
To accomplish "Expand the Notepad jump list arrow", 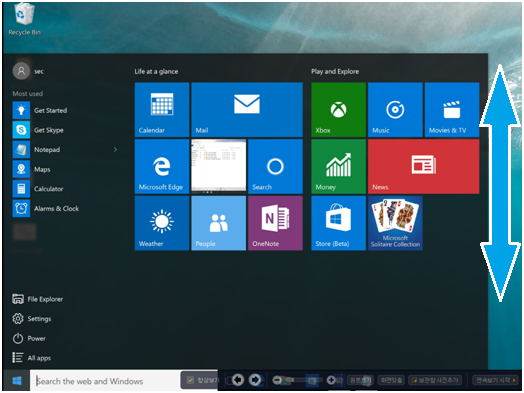I will 115,150.
